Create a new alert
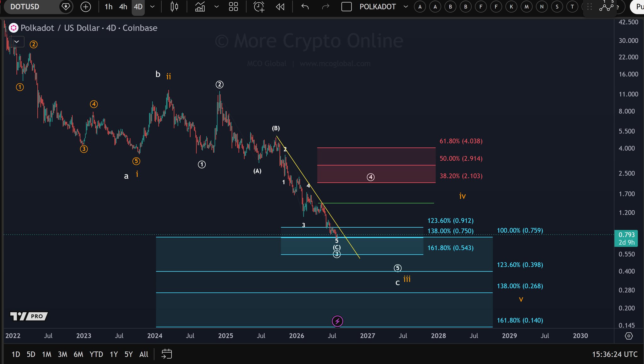Viewport: 644px width, 364px height. (259, 7)
